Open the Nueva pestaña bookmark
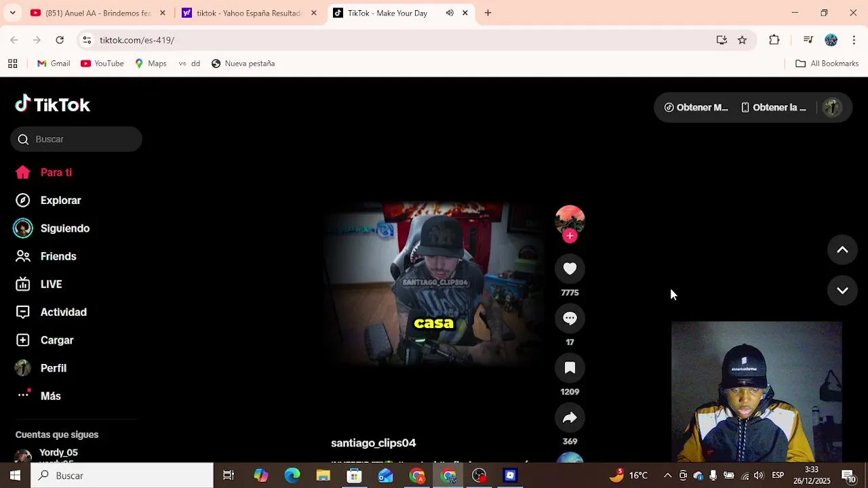 (243, 64)
